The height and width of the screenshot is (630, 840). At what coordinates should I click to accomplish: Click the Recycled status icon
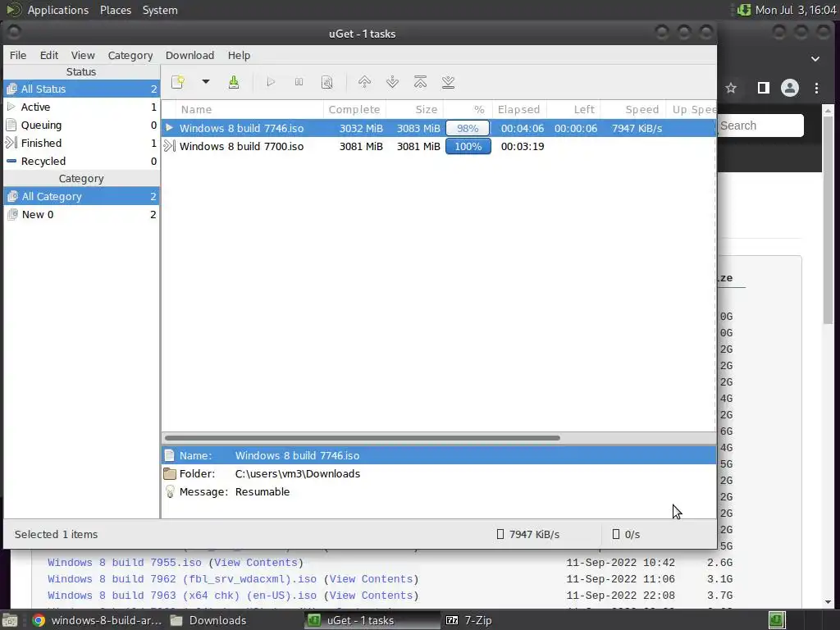coord(11,161)
